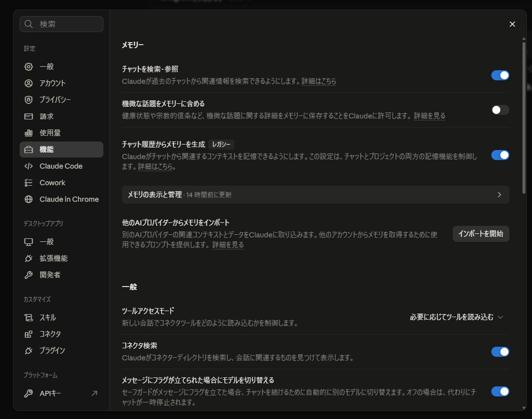Viewport: 532px width, 419px height.
Task: Open 開発者 settings
Action: 62,275
